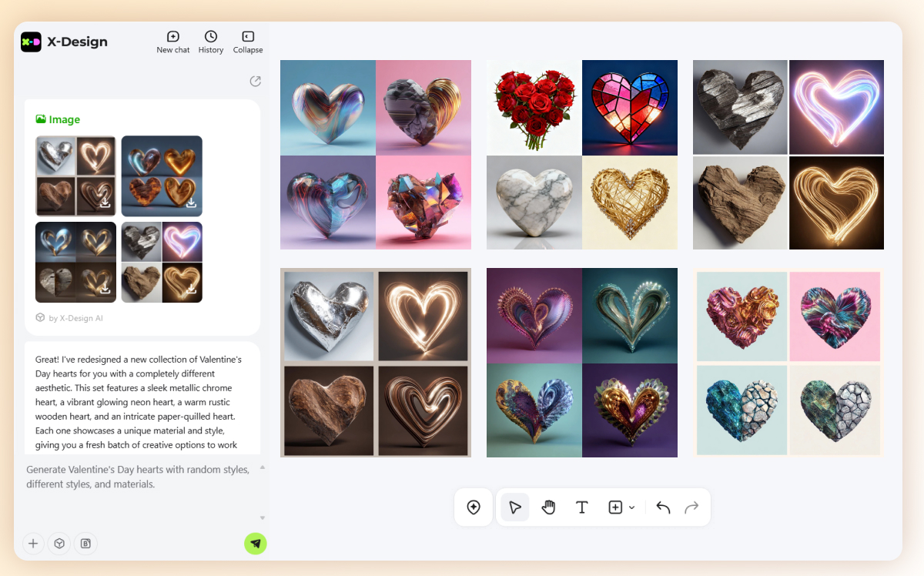
Task: Click the Undo arrow
Action: [x=662, y=507]
